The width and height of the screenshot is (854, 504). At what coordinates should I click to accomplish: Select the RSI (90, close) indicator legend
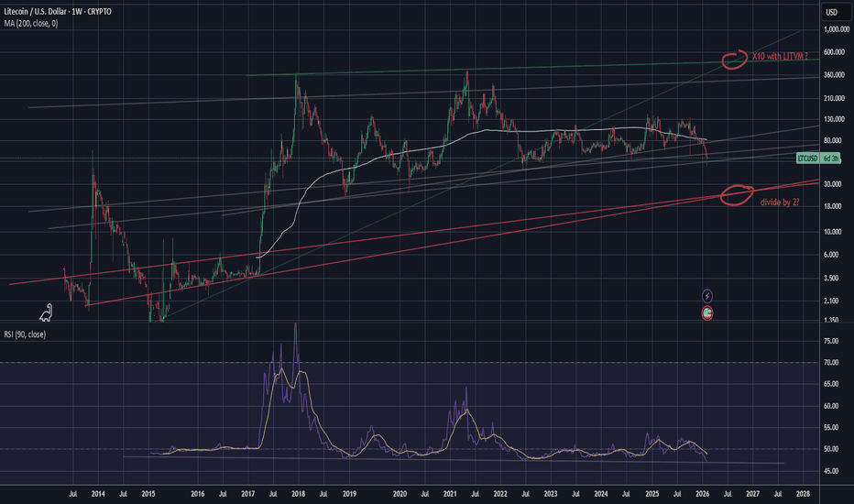25,334
